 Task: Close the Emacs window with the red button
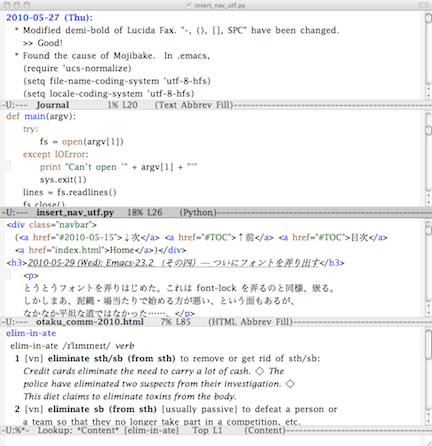7,5
